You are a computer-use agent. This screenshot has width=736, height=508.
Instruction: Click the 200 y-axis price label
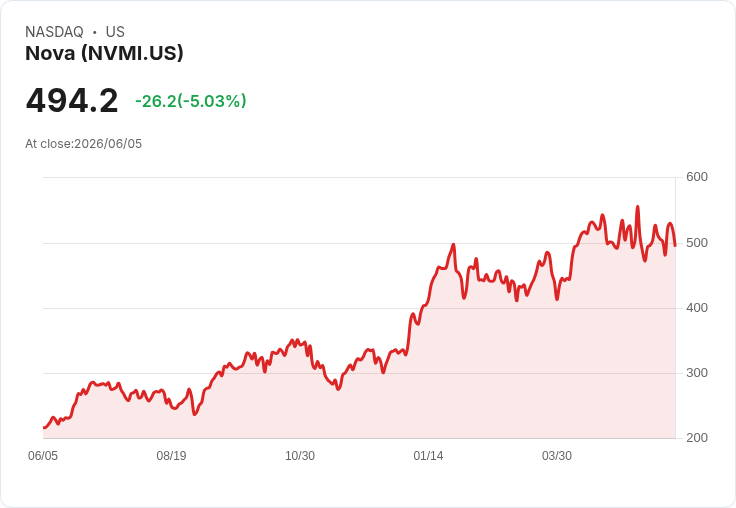coord(697,438)
